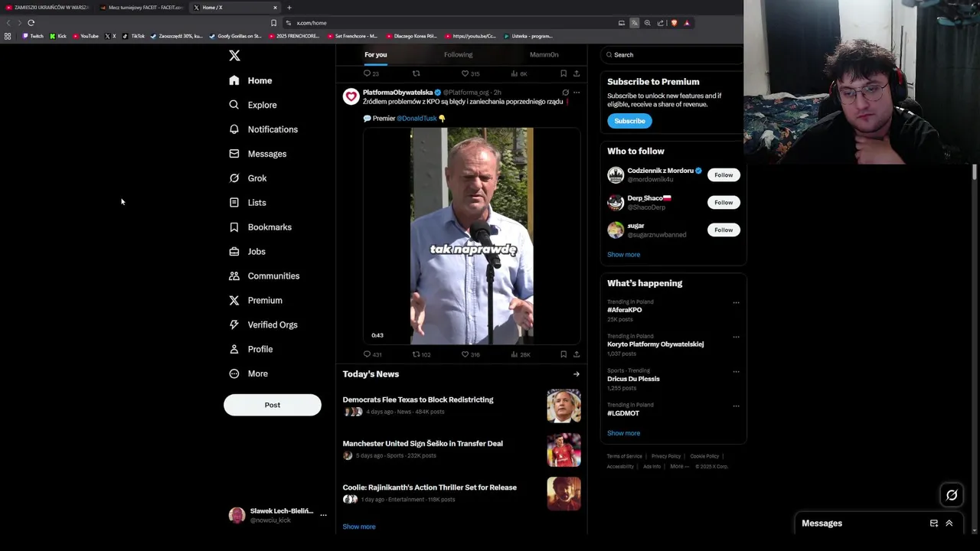Screen dimensions: 980x551
Task: Show more news under Today's News
Action: tap(359, 527)
